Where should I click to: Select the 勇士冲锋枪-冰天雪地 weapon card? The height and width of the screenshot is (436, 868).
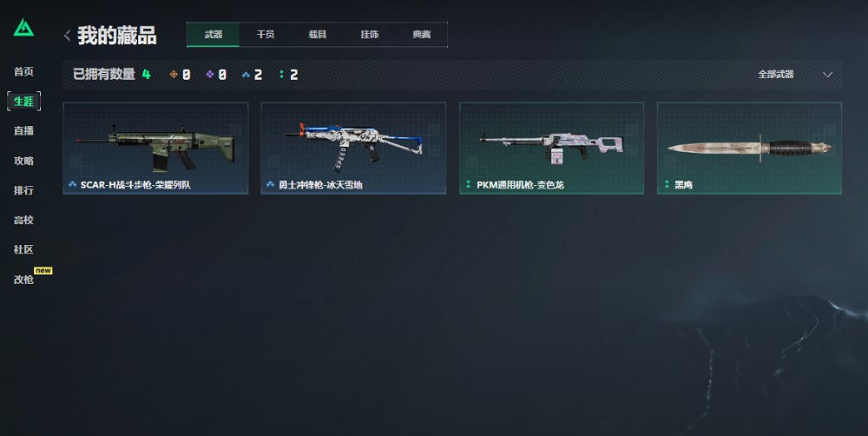[x=353, y=148]
